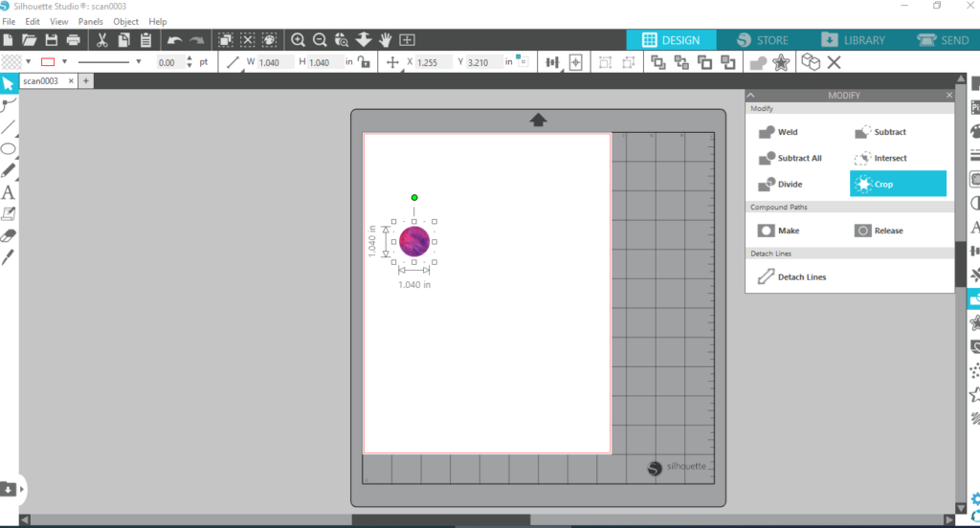Select the Knife tool
The image size is (980, 528).
9,257
